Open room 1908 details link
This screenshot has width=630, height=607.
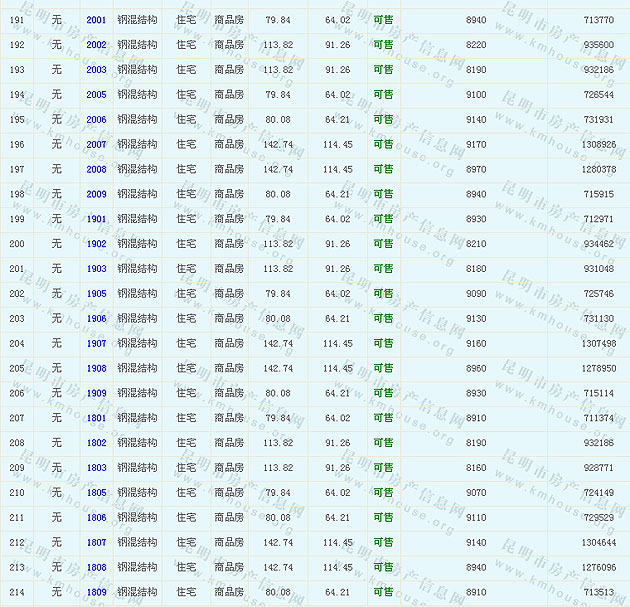pos(96,368)
